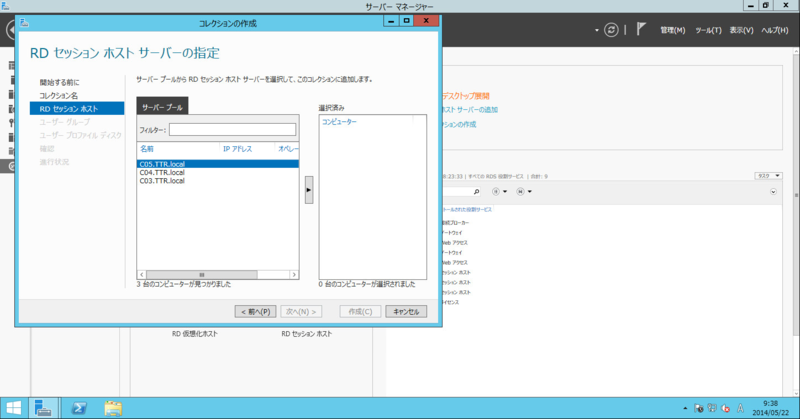Image resolution: width=800 pixels, height=419 pixels.
Task: Click the broker row in role services list
Action: tap(455, 223)
